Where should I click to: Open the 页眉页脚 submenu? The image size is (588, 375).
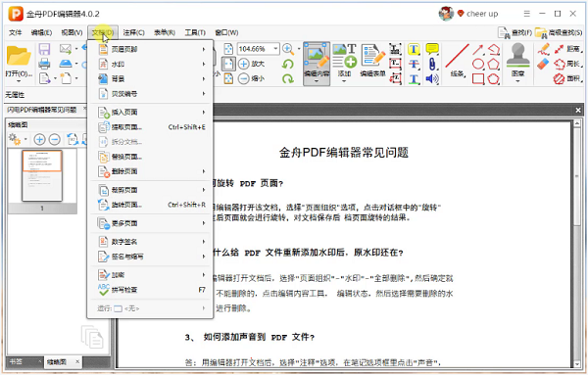(x=151, y=49)
